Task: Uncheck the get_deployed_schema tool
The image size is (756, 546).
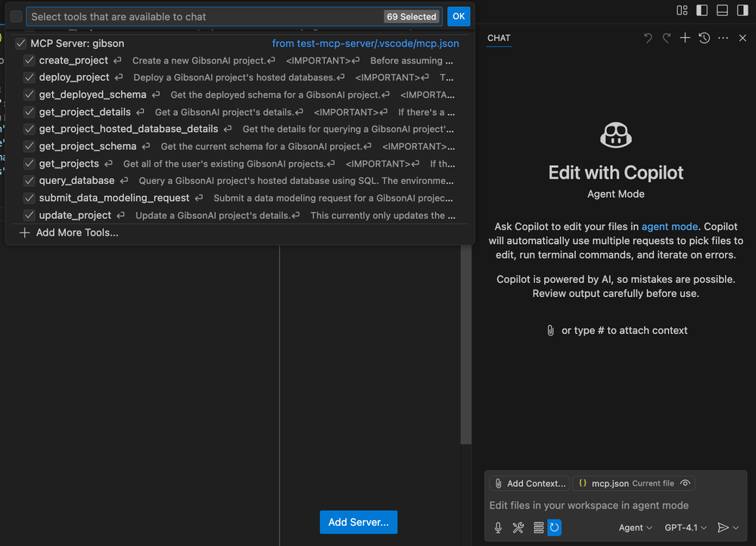Action: coord(30,95)
